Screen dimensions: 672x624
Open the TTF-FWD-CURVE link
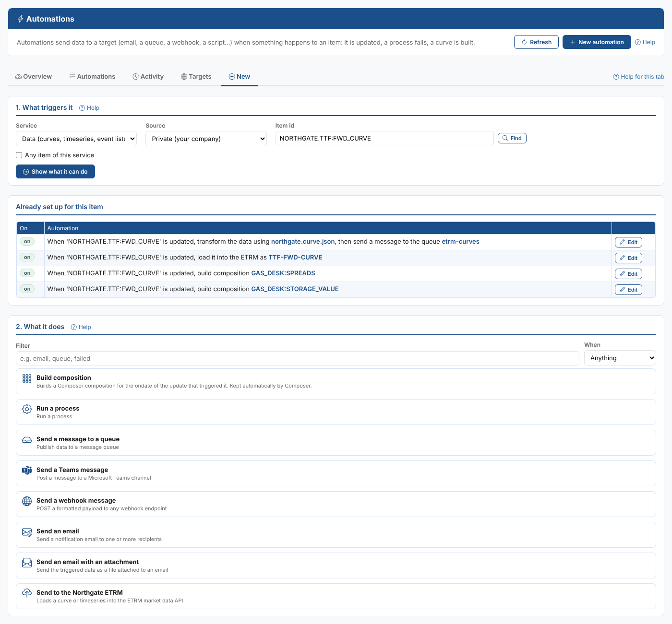(295, 258)
